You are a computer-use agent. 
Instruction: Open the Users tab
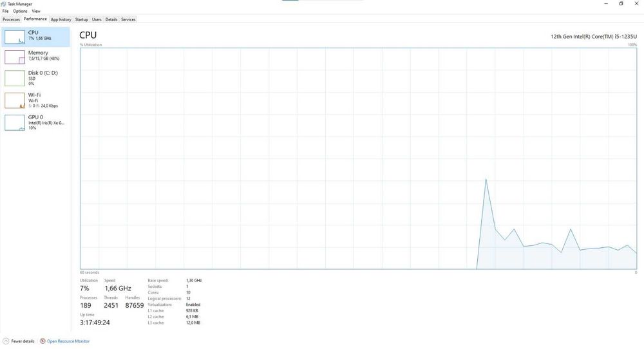click(97, 19)
